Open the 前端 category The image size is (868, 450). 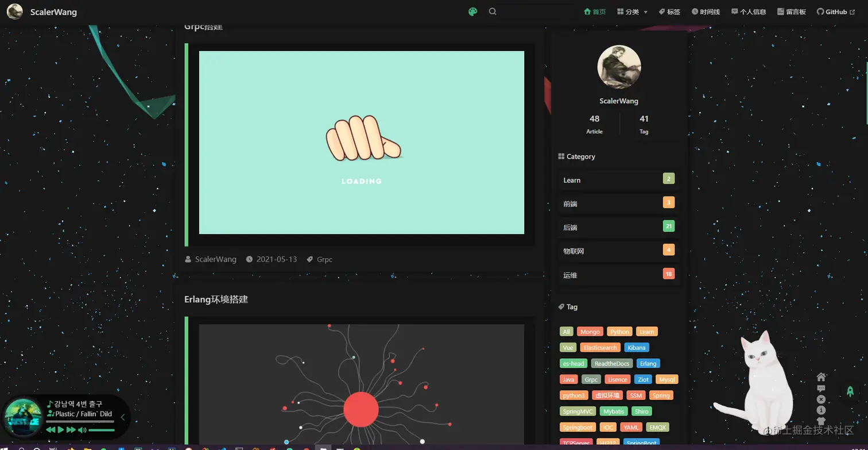tap(619, 203)
